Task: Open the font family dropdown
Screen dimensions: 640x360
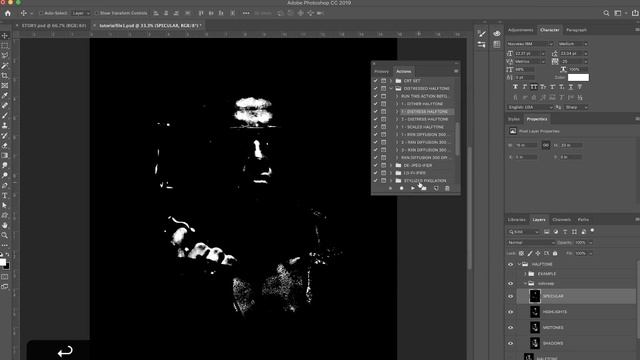Action: pyautogui.click(x=530, y=44)
